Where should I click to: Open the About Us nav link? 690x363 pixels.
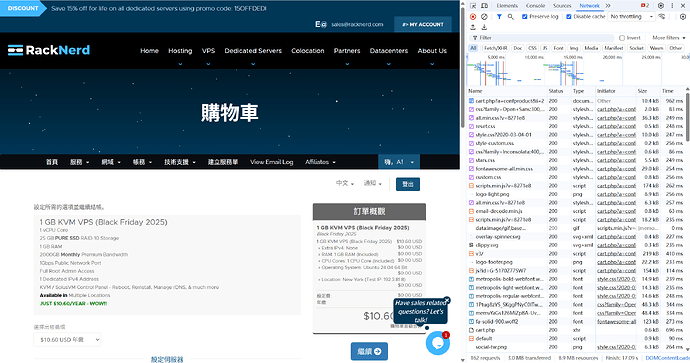coord(432,51)
